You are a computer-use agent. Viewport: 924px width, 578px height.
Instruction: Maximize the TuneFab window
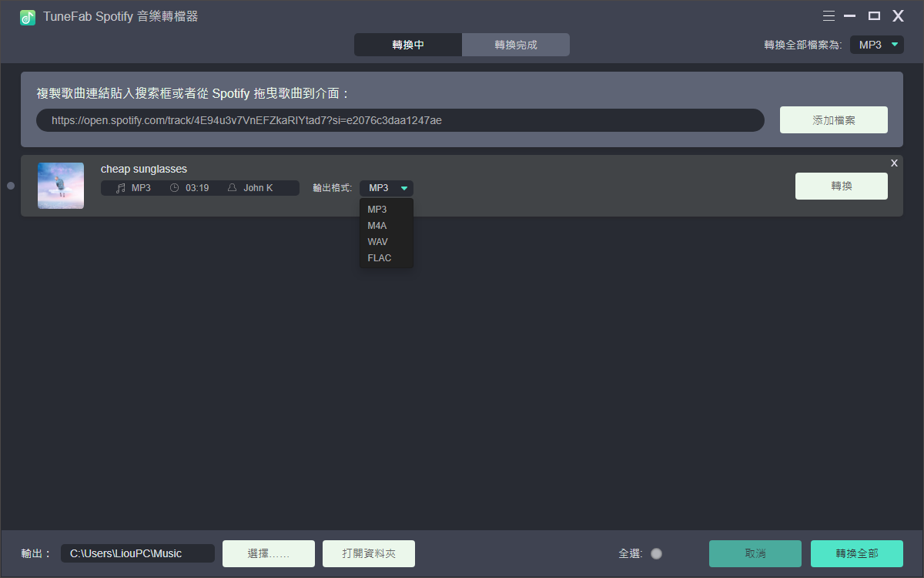tap(874, 16)
